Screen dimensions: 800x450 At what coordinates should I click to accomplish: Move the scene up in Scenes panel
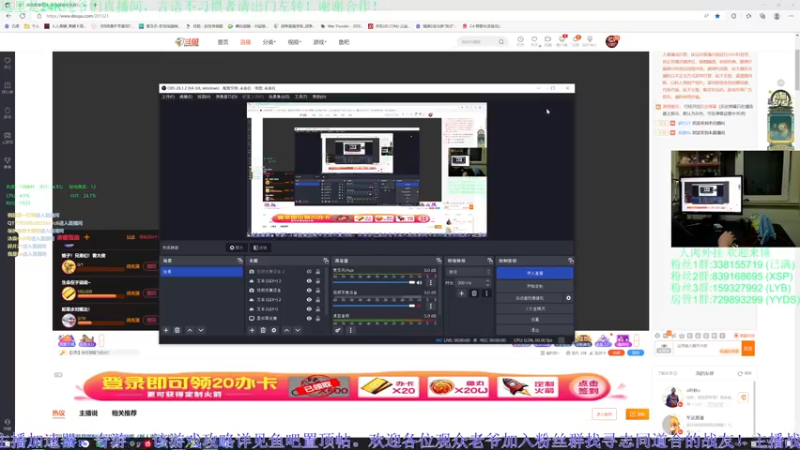[x=190, y=330]
